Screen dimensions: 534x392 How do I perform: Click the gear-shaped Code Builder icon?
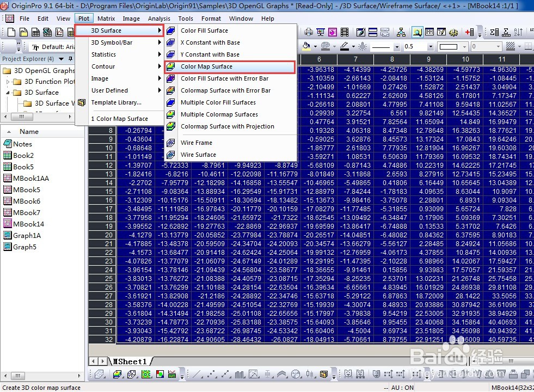(453, 32)
